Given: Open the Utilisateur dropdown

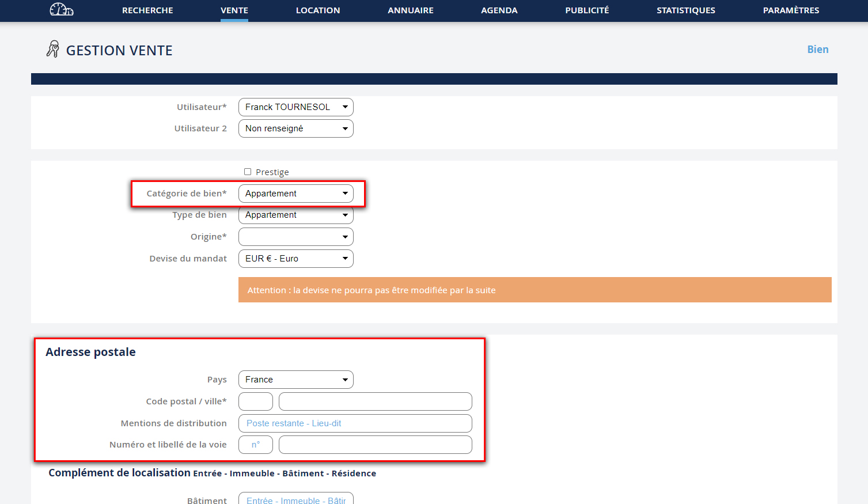Looking at the screenshot, I should (295, 107).
